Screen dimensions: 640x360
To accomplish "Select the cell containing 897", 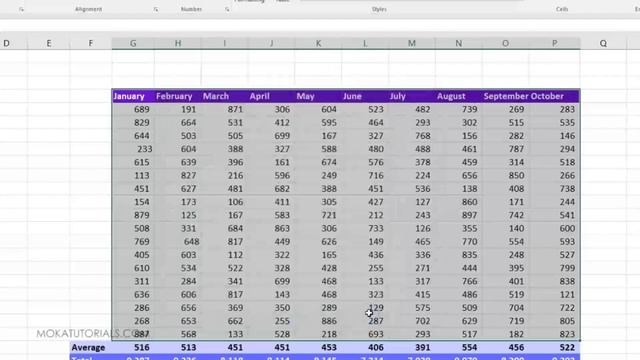I will coord(459,215).
